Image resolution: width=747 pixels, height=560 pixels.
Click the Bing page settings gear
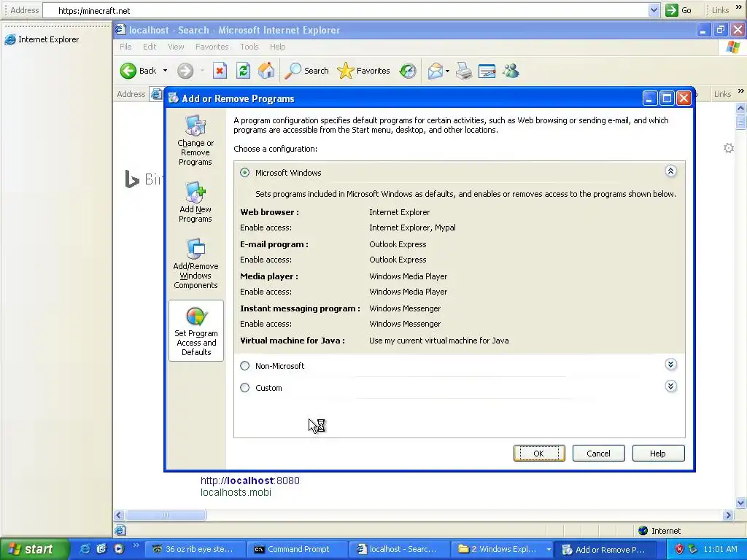point(729,148)
